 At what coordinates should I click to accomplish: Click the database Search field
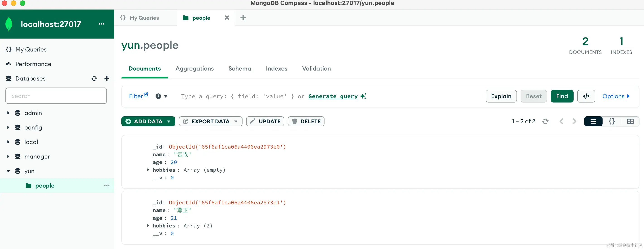[x=56, y=96]
